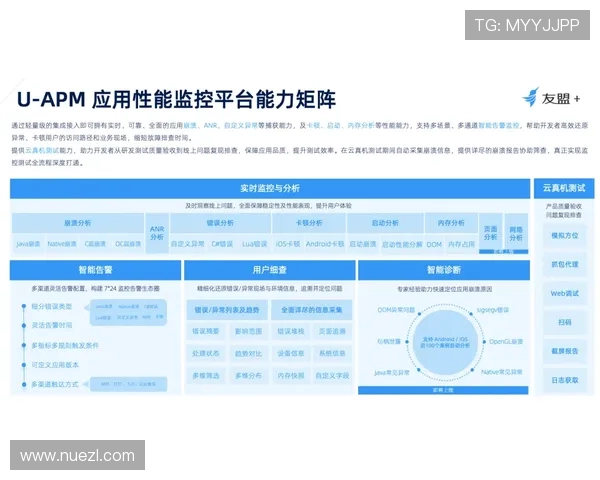This screenshot has height=480, width=600.
Task: Click the Web调试 button
Action: coord(565,294)
